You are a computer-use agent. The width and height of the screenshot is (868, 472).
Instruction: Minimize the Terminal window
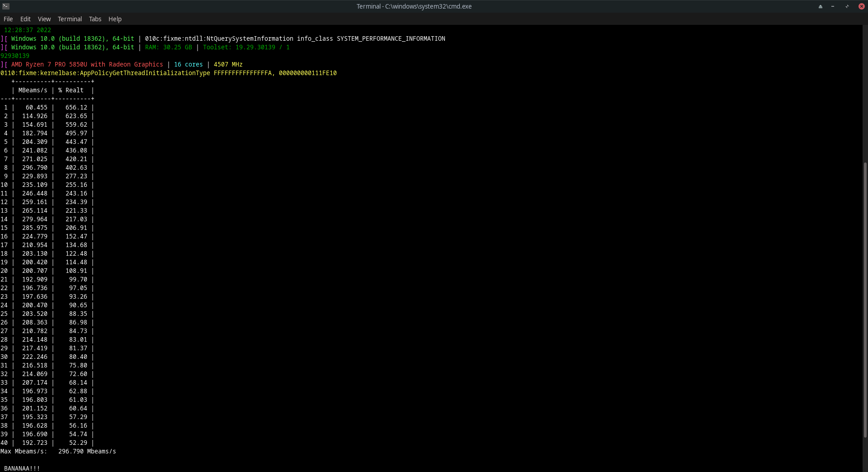tap(833, 6)
